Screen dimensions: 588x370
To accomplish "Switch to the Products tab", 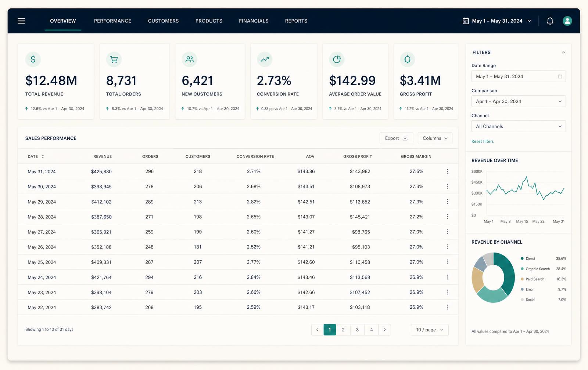I will tap(209, 21).
